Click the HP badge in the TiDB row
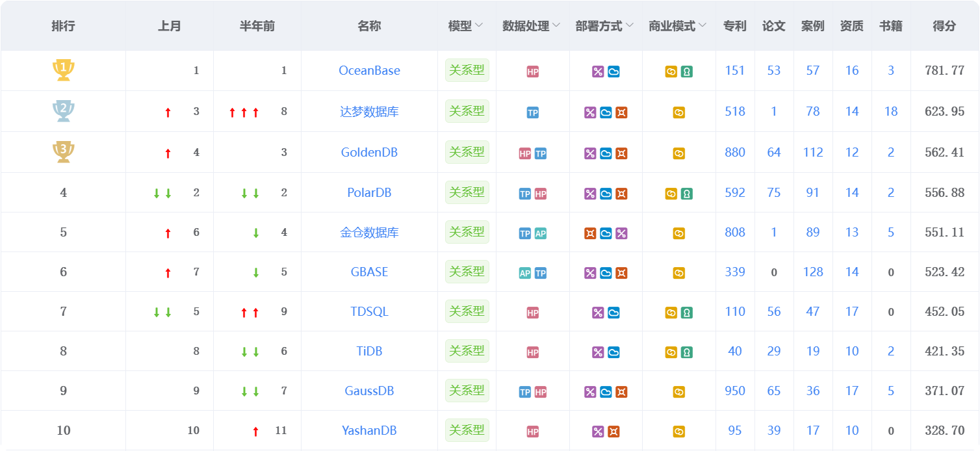Screen dimensions: 980x451 [533, 353]
